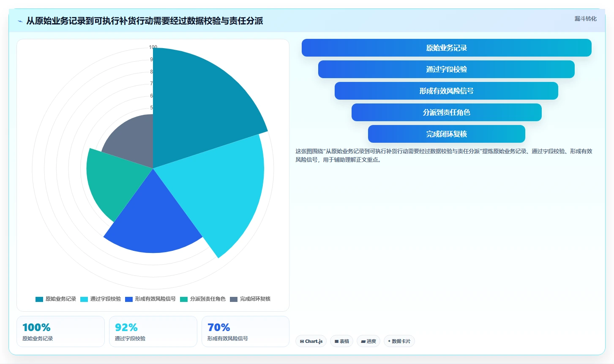Click the 形成有效风险信号 legend label
This screenshot has height=364, width=614.
tap(156, 299)
